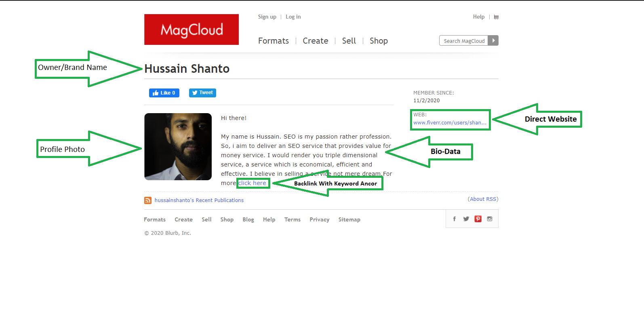Click the search arrow button
The image size is (644, 316).
(493, 41)
